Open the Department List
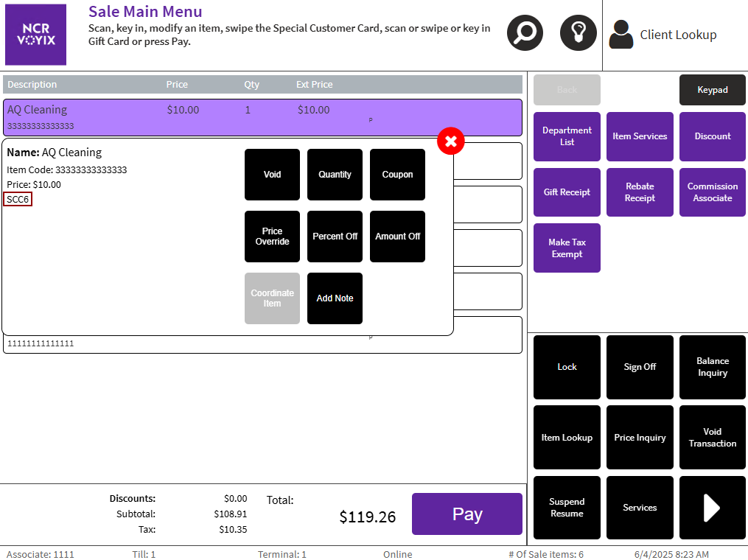 tap(567, 136)
